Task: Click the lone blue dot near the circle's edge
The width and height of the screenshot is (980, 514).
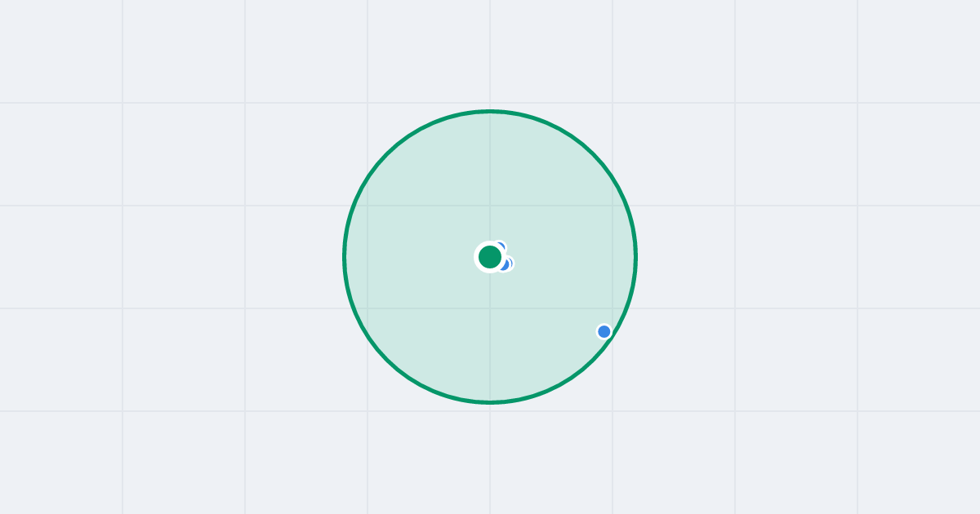Action: point(604,331)
